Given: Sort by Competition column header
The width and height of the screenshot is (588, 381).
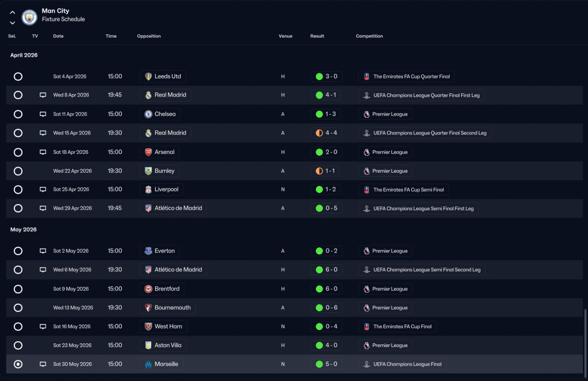Looking at the screenshot, I should [369, 36].
